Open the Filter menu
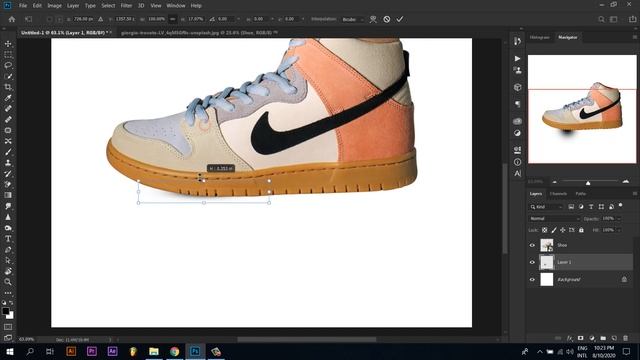This screenshot has width=640, height=360. tap(126, 6)
